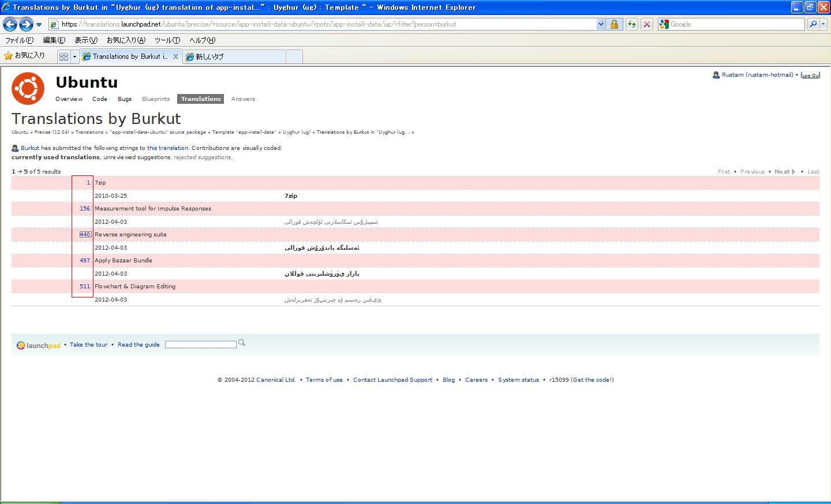
Task: Open the Overview navigation link
Action: pos(69,99)
